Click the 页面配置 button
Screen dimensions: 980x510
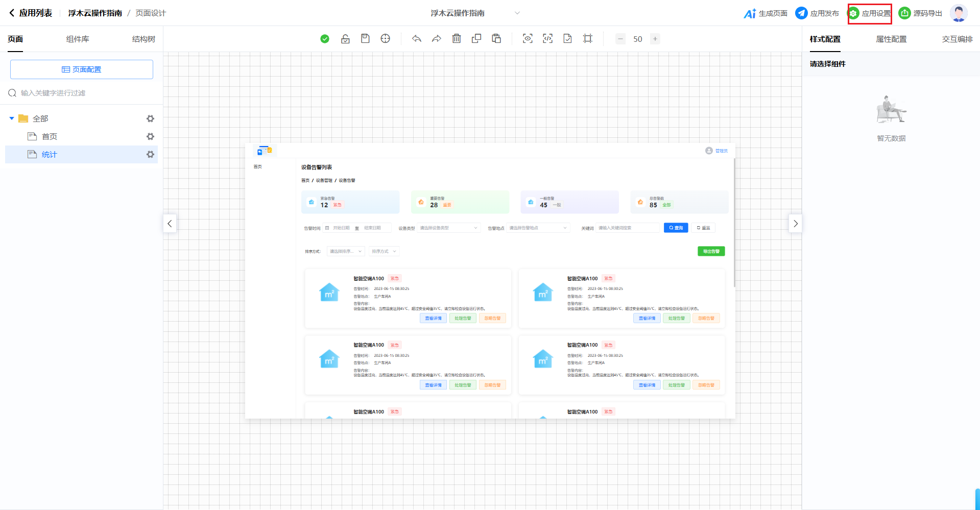(82, 69)
